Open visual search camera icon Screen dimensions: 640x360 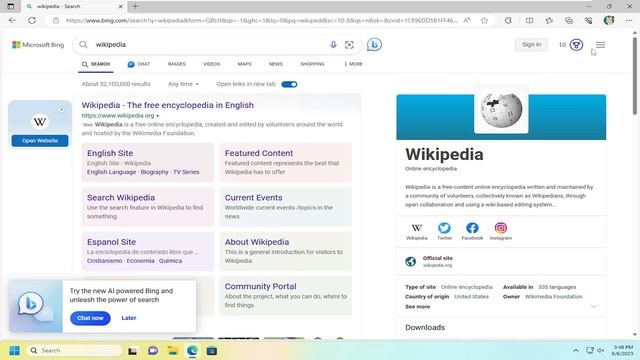349,45
